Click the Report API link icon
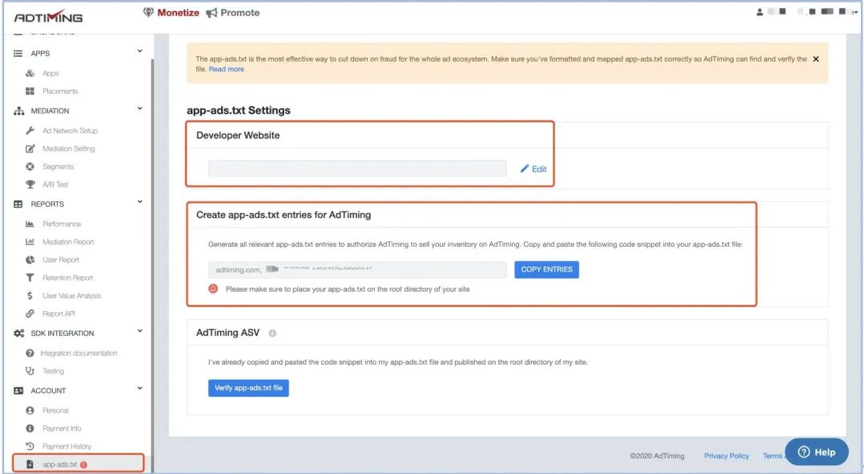 pos(30,314)
